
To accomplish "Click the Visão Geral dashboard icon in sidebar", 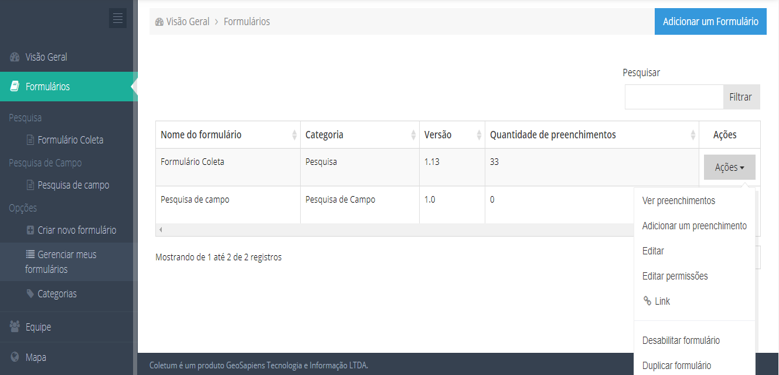I will tap(14, 57).
